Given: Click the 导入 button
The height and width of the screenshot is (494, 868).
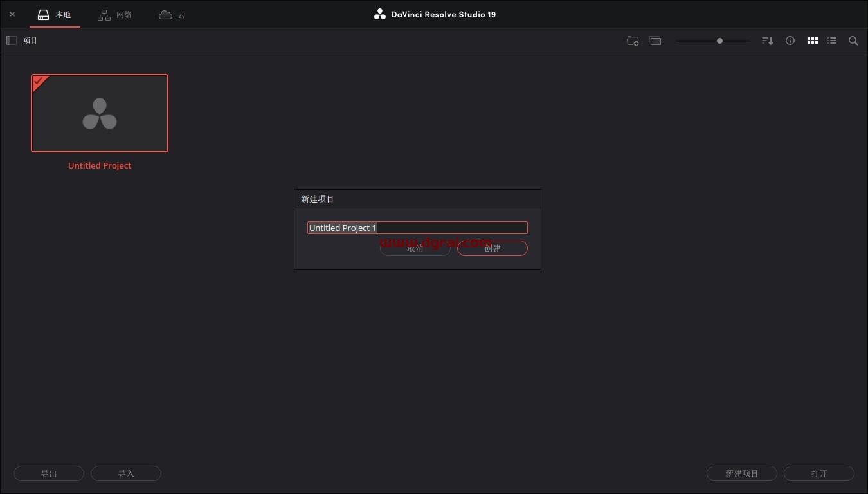Looking at the screenshot, I should click(x=125, y=473).
